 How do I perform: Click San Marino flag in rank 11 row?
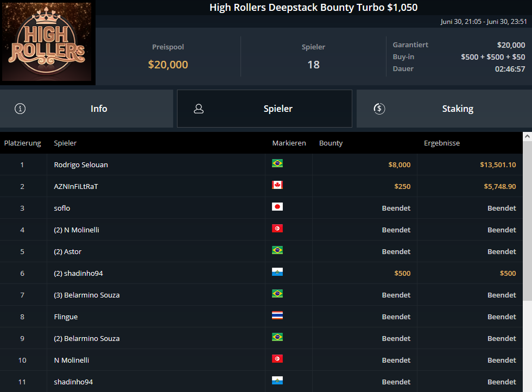tap(277, 381)
